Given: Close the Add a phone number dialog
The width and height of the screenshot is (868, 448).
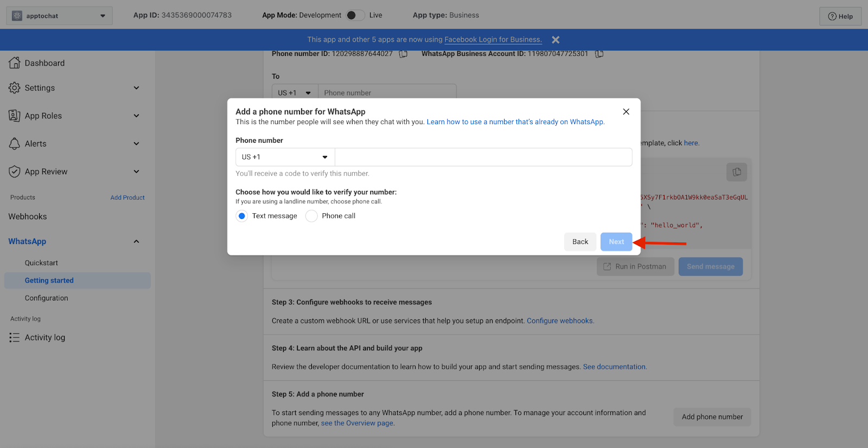Looking at the screenshot, I should click(626, 112).
